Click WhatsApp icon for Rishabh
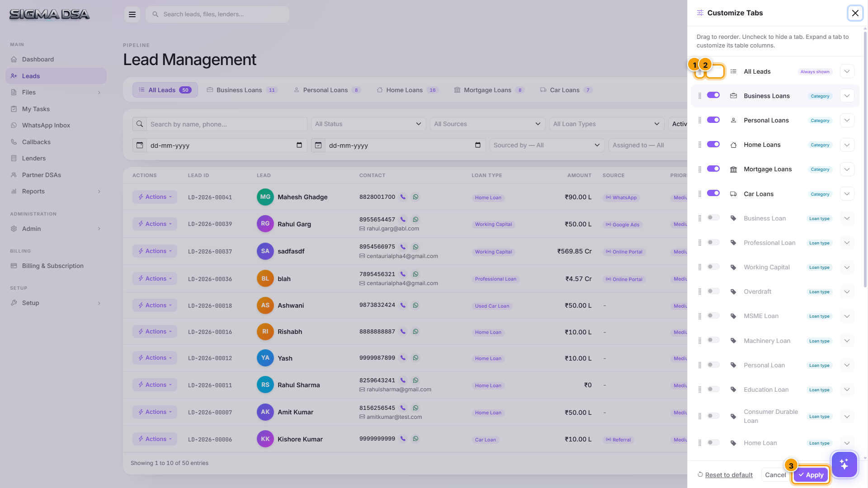 click(415, 332)
